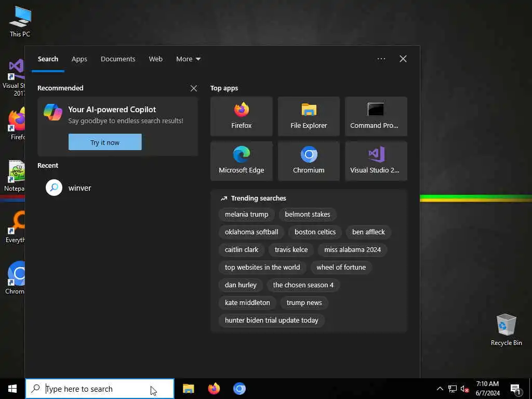Screen dimensions: 532x399
Task: Search trending trump news
Action: [x=304, y=303]
